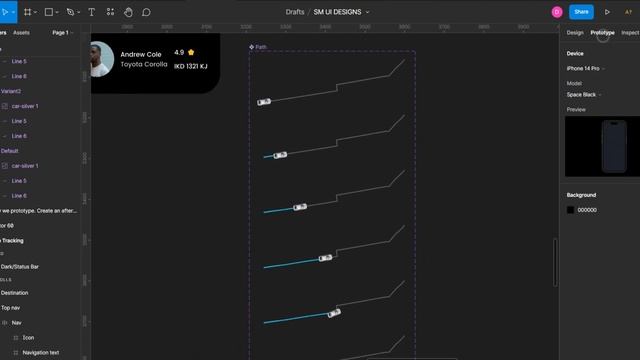
Task: Select the Hand tool
Action: click(x=128, y=12)
